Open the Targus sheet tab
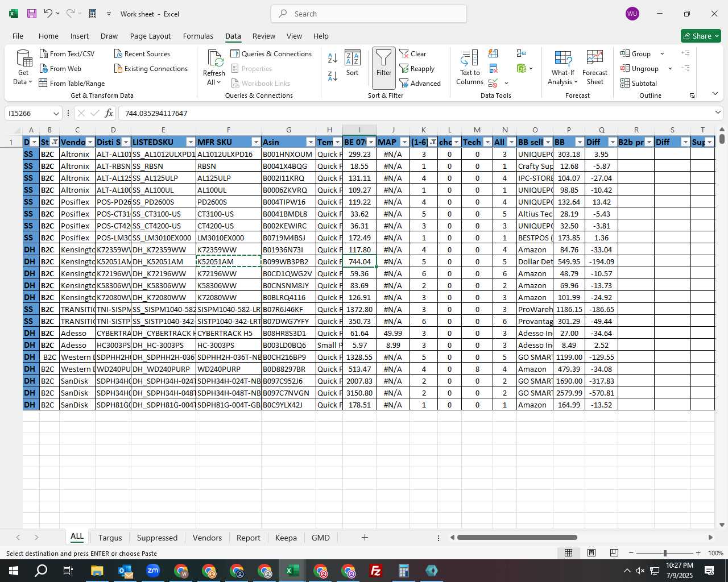728x582 pixels. pyautogui.click(x=110, y=538)
